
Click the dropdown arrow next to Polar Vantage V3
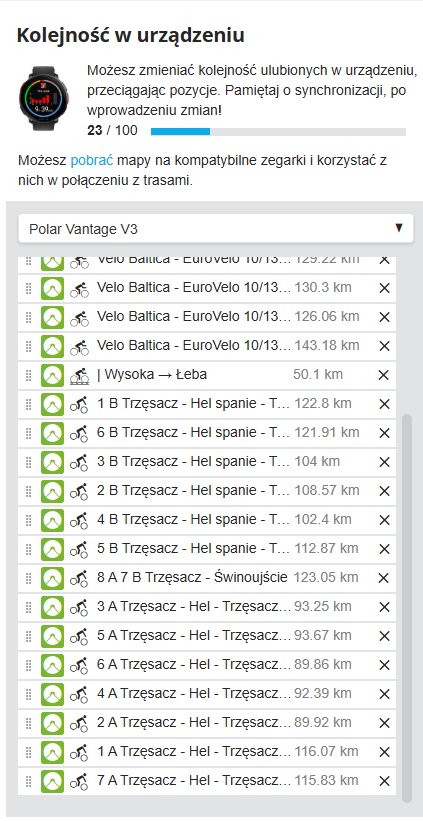click(398, 228)
